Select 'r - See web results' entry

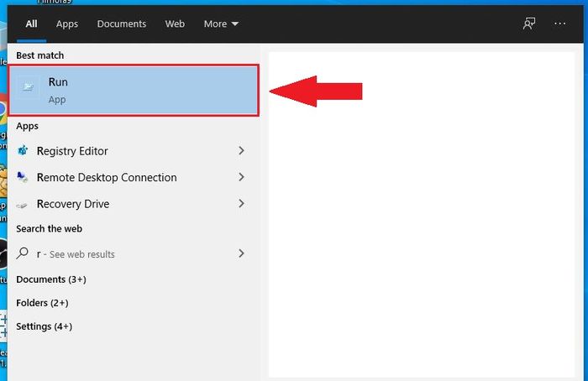pos(134,253)
